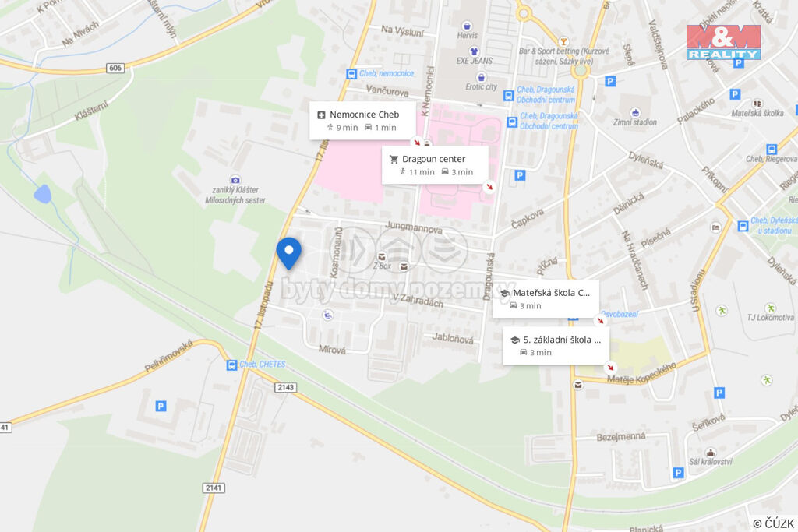Screen dimensions: 798x532
Task: Click the Z-Box parcel locker icon
Action: click(x=382, y=257)
